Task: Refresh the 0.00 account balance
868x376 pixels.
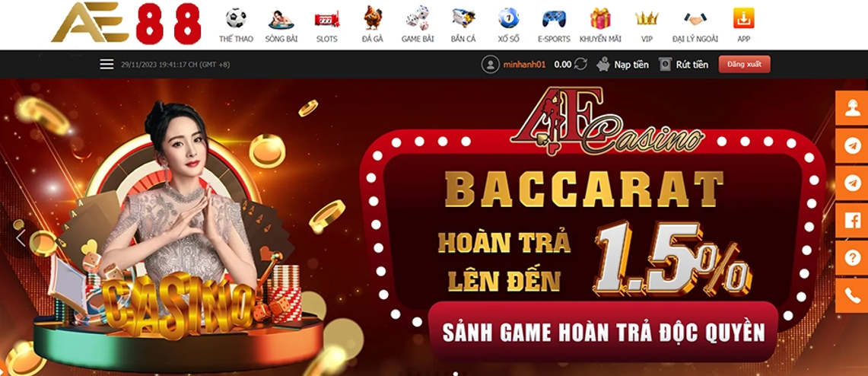Action: click(580, 64)
